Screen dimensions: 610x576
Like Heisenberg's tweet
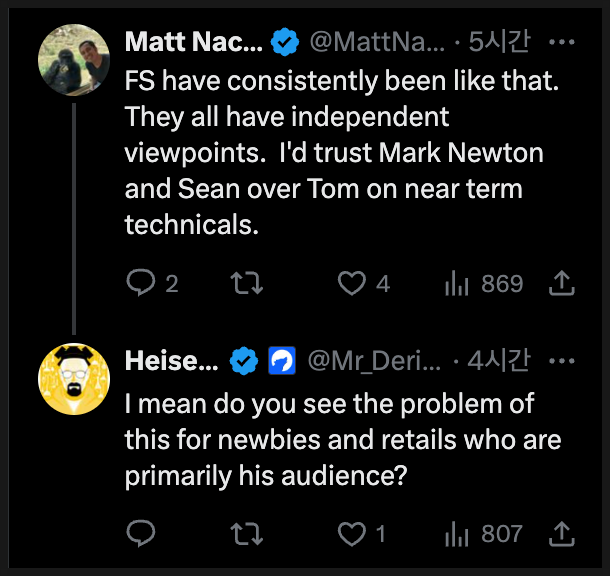pos(352,533)
